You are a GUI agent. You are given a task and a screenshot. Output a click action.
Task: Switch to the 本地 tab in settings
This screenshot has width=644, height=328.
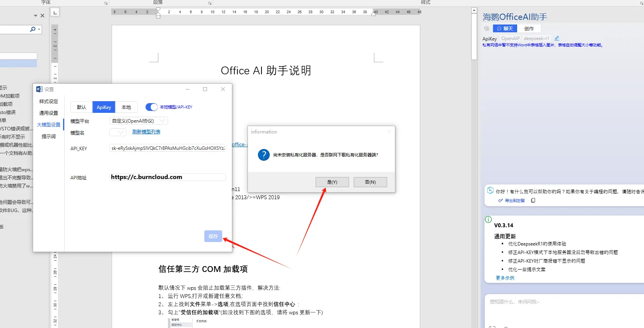(x=126, y=107)
